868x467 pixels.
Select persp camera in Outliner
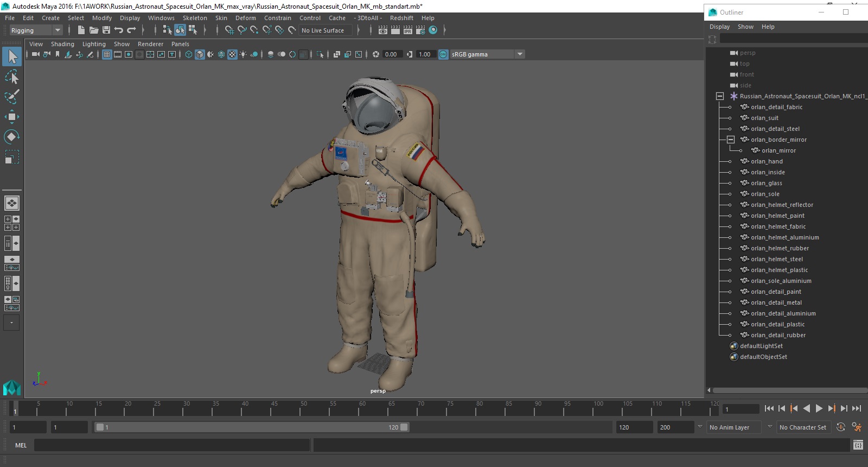tap(747, 53)
